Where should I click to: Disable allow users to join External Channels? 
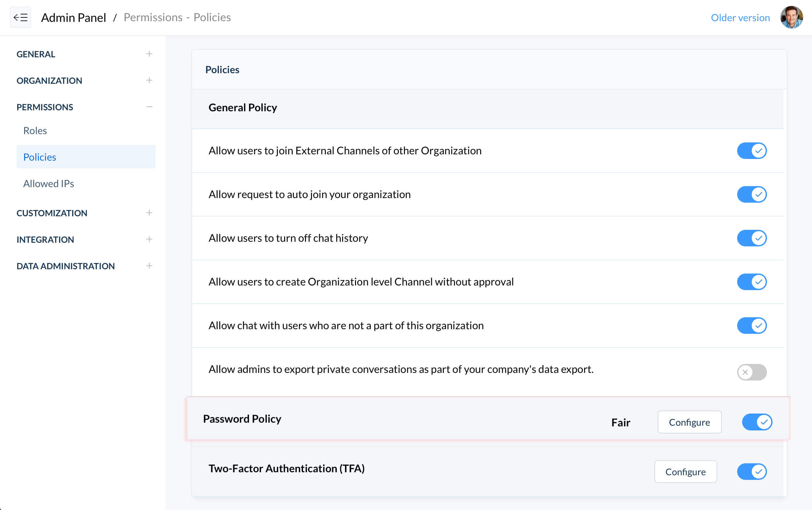(x=752, y=151)
